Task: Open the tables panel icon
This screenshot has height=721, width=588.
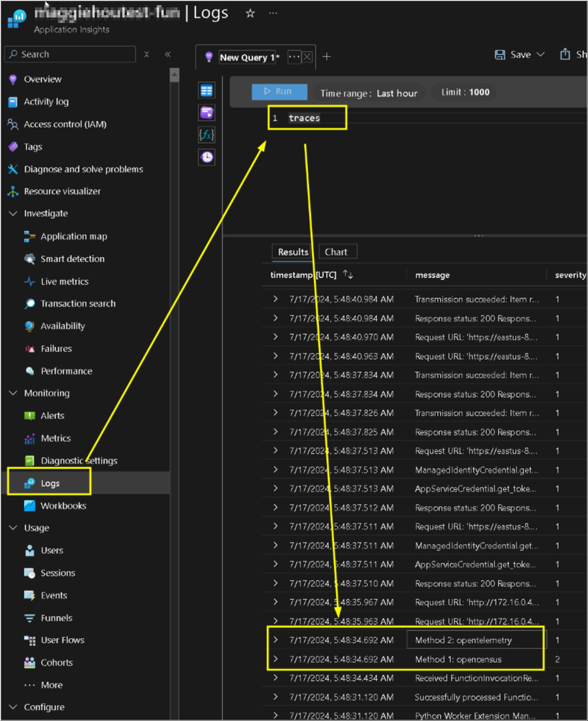Action: pos(206,91)
